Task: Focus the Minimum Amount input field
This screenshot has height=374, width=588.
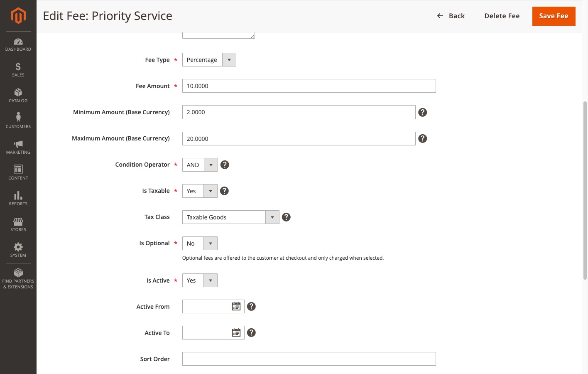Action: click(299, 112)
